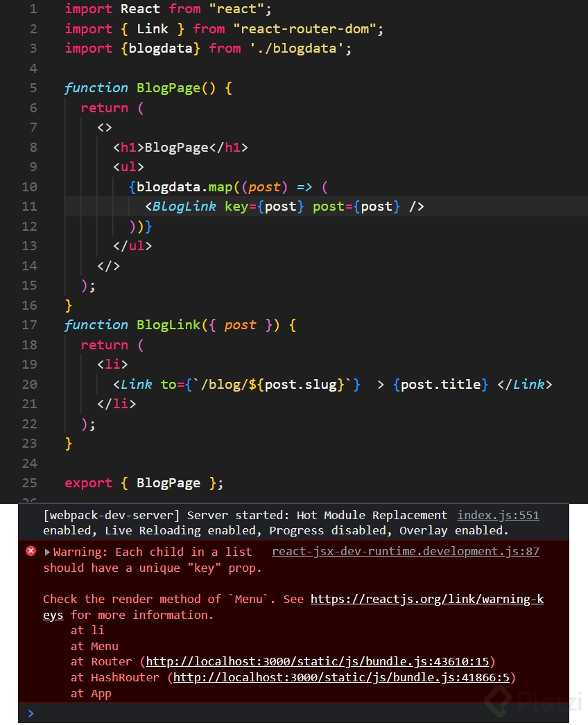
Task: Click the webpack-dev-server log message
Action: [x=275, y=523]
